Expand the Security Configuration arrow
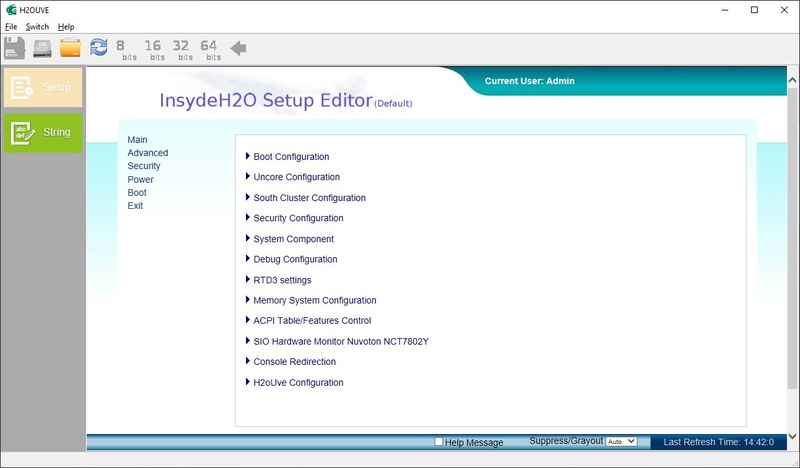The image size is (800, 468). pyautogui.click(x=248, y=217)
